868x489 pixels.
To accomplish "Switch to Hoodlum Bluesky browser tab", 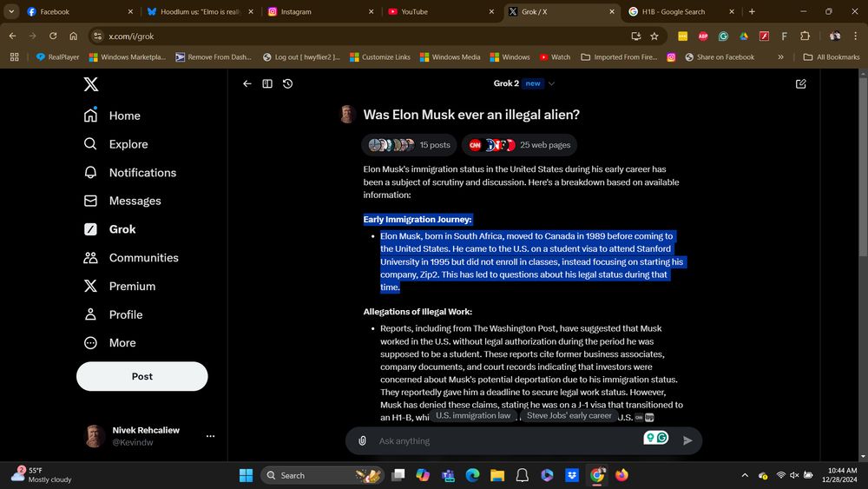I will click(x=201, y=11).
